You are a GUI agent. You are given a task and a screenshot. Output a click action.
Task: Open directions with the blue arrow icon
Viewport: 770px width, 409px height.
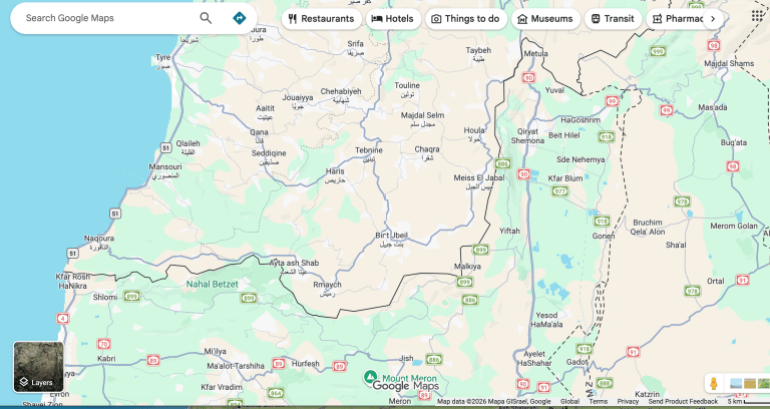(239, 18)
